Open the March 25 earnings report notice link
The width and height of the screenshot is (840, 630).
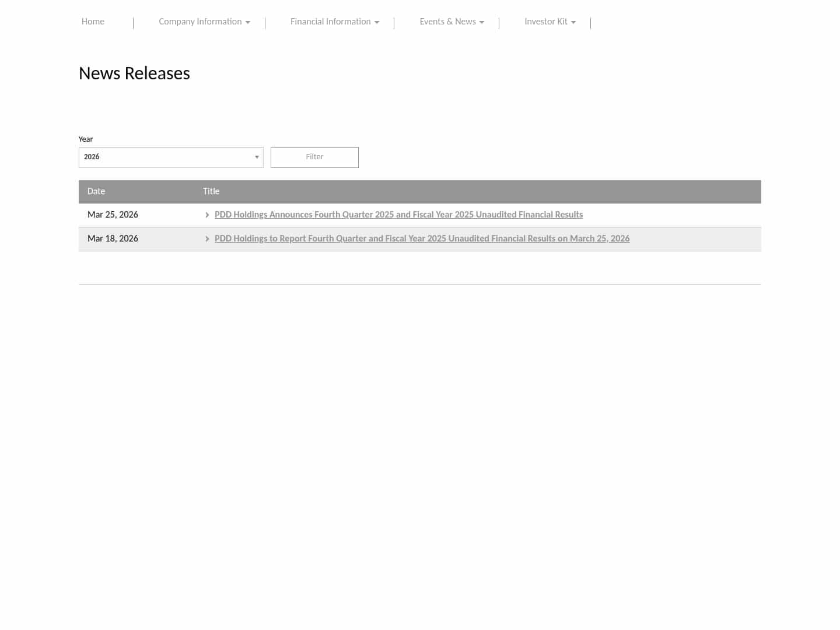422,239
